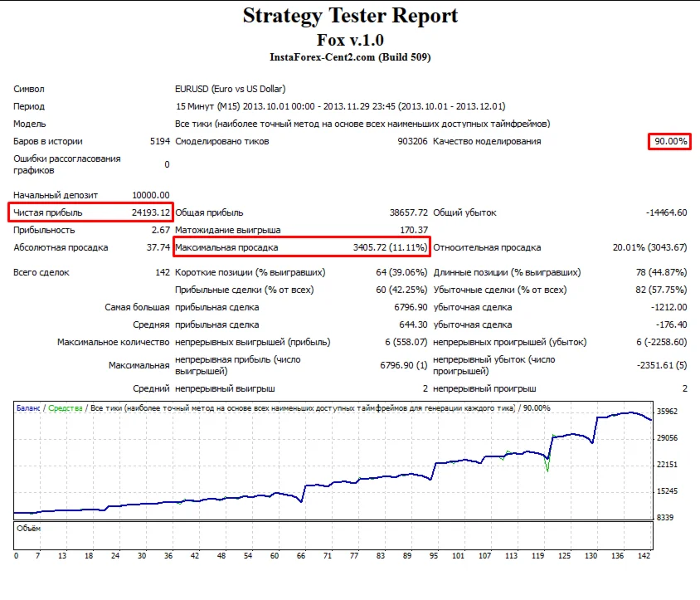Click the profitable trades 60 (42.25%) value
The height and width of the screenshot is (600, 700).
pyautogui.click(x=401, y=290)
